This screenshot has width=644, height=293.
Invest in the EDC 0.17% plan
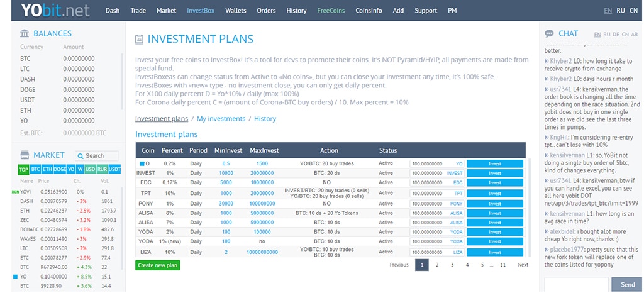495,182
